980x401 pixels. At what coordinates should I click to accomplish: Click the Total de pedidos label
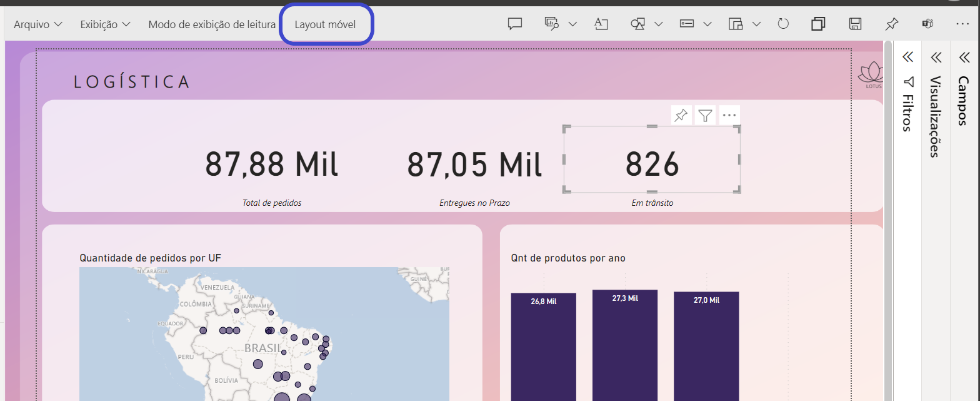272,203
